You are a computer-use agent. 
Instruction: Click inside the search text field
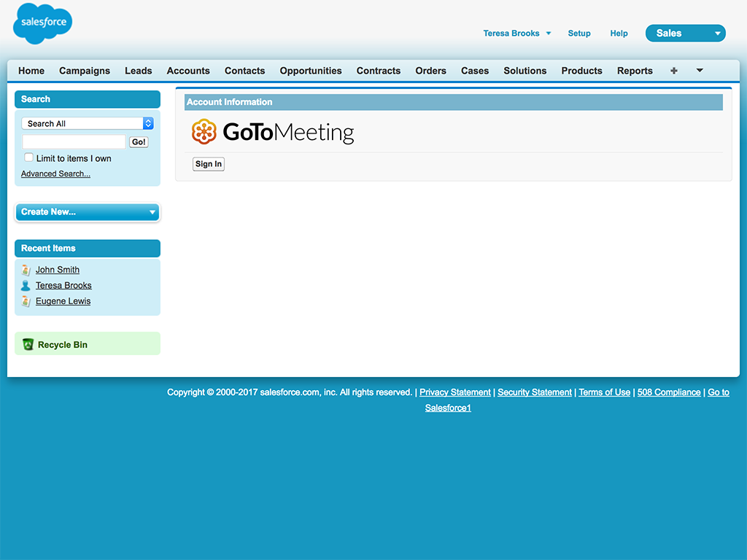(x=73, y=141)
